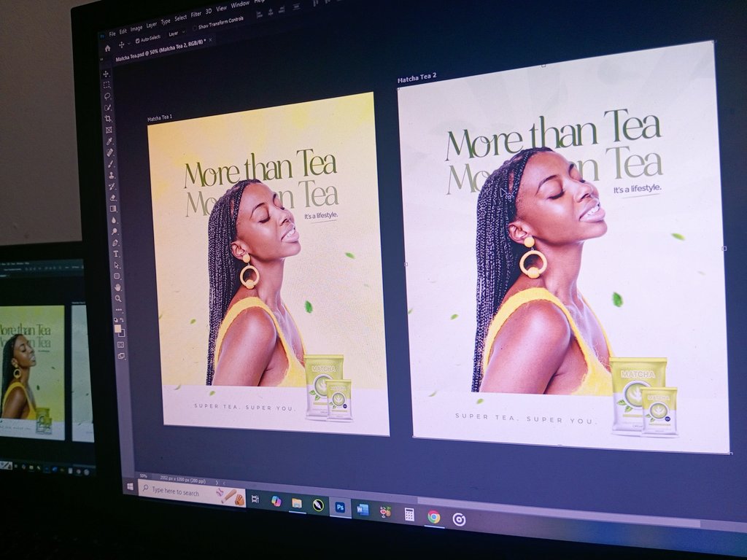Select the Eyedropper tool
The image size is (747, 560).
coord(109,141)
